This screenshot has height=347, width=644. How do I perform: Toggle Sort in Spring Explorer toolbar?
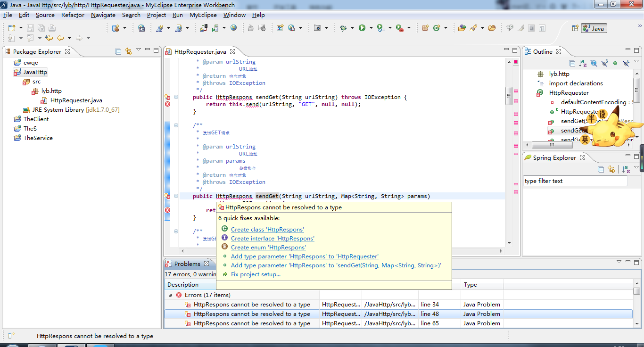coord(626,170)
